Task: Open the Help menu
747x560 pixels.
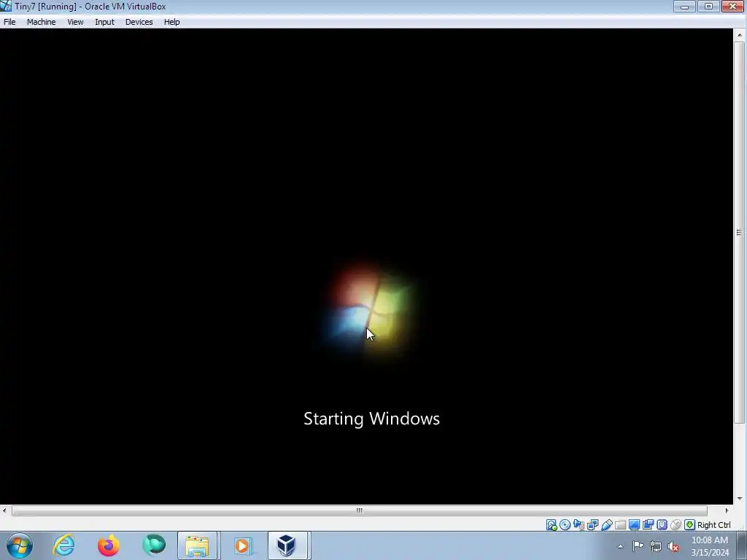Action: (171, 22)
